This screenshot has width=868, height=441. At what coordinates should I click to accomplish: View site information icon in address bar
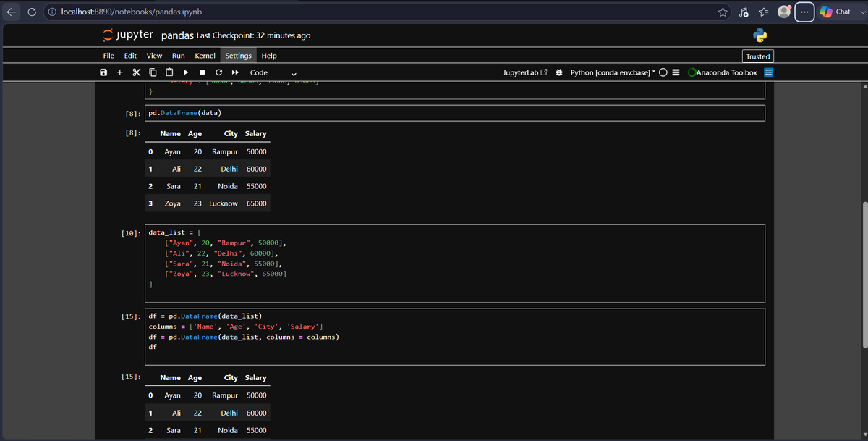pos(54,12)
